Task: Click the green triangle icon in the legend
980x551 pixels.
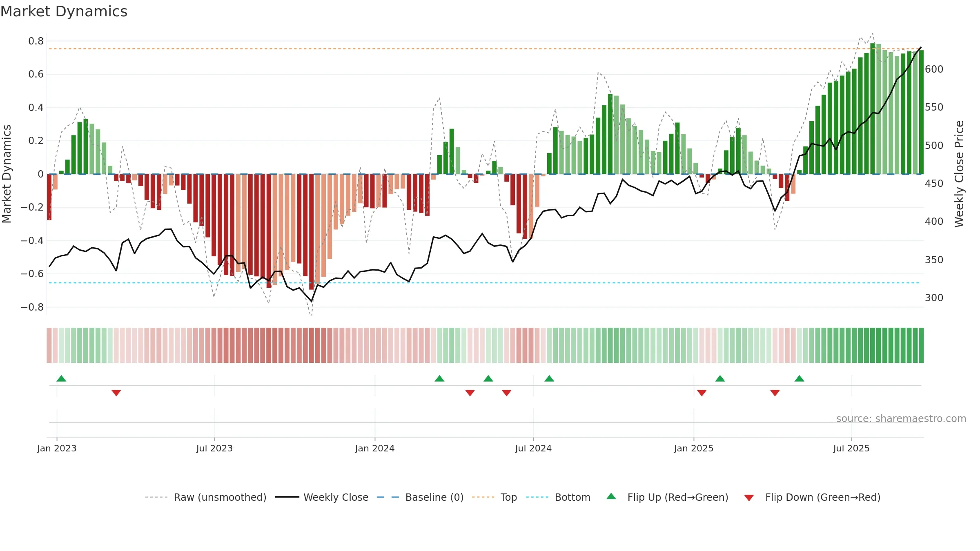Action: (611, 496)
